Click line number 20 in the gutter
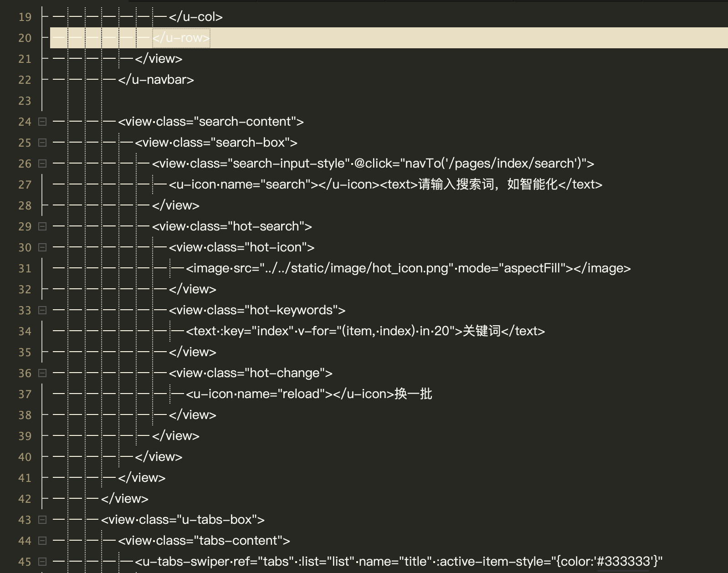This screenshot has width=728, height=573. pos(25,38)
